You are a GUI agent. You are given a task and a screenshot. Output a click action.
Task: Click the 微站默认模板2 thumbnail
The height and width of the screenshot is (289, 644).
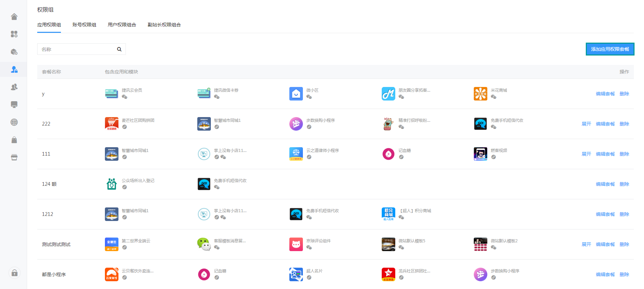(481, 244)
